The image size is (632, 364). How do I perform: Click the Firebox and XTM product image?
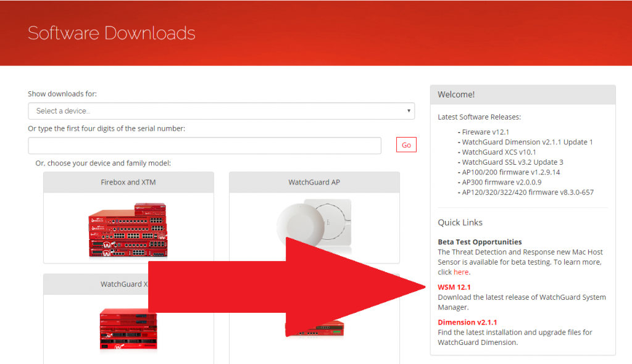[128, 229]
